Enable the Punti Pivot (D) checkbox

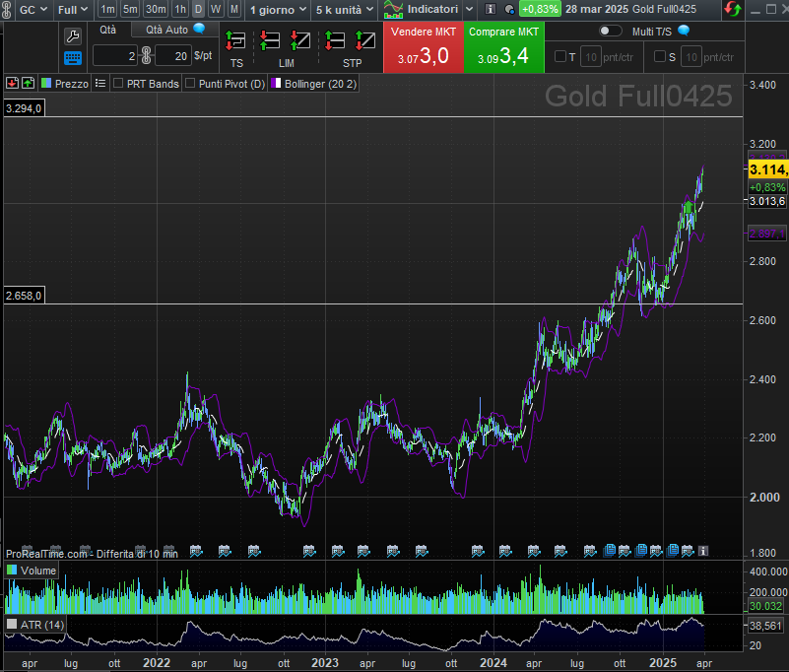[x=190, y=84]
